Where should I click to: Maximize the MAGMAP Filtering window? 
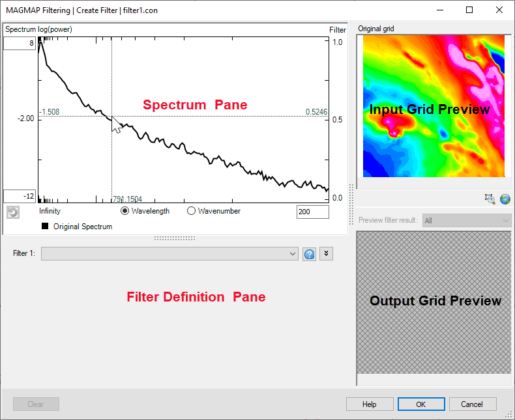[x=469, y=10]
